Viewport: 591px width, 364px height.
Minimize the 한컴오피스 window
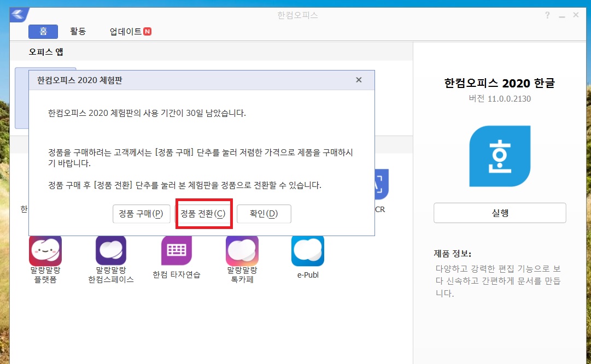[x=561, y=16]
